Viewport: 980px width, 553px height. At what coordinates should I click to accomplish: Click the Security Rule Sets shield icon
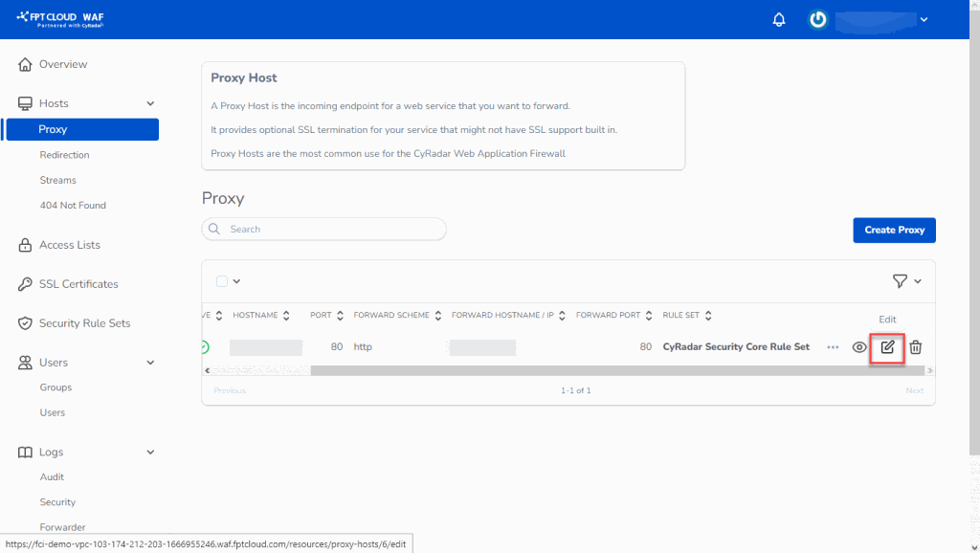(x=25, y=323)
